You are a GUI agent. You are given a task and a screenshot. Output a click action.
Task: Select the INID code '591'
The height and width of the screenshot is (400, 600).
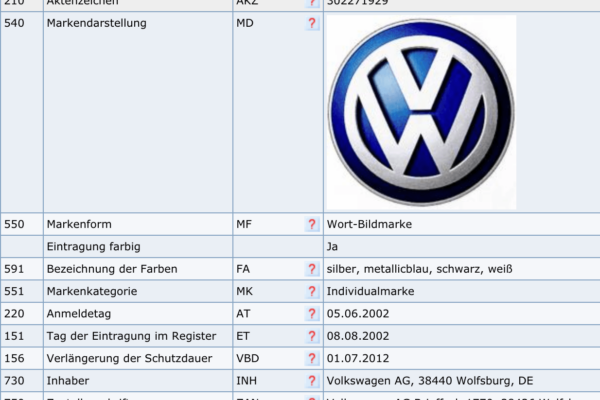14,269
